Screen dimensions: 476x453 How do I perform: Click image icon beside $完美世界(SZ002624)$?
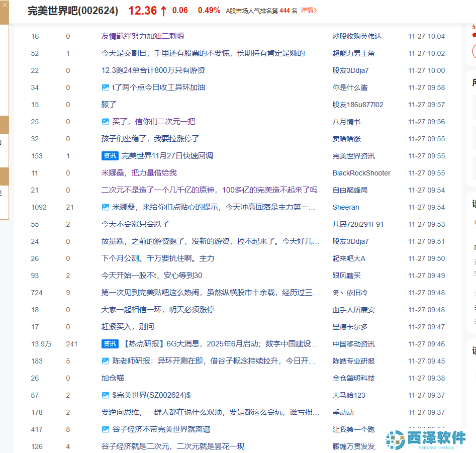click(x=106, y=395)
